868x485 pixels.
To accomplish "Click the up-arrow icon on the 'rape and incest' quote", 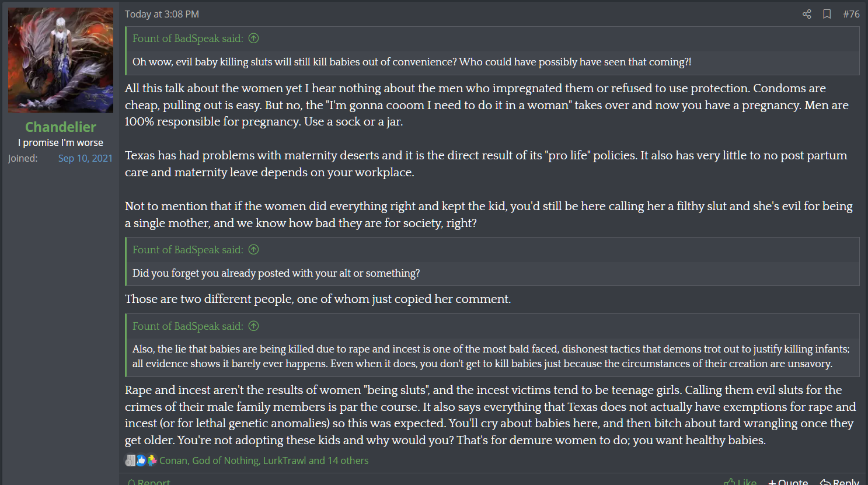I will point(253,326).
